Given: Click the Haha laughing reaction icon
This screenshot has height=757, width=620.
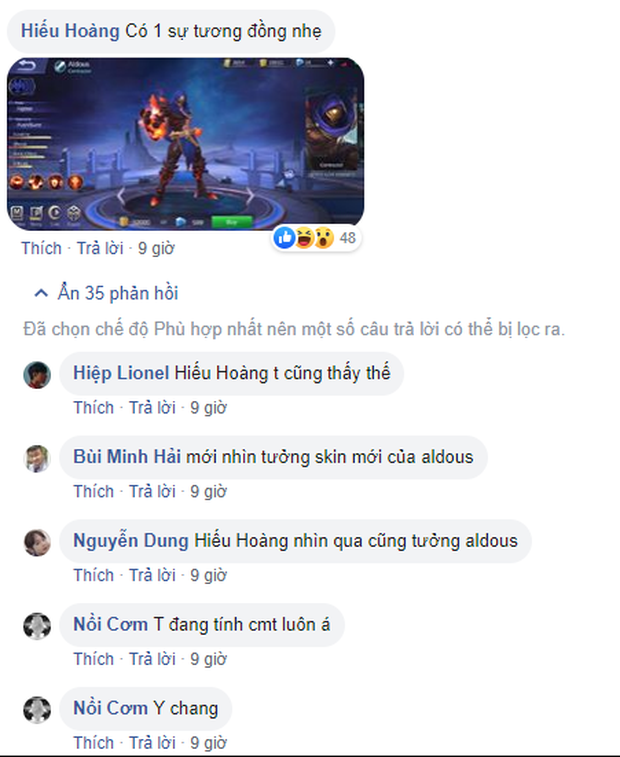Looking at the screenshot, I should [x=304, y=238].
